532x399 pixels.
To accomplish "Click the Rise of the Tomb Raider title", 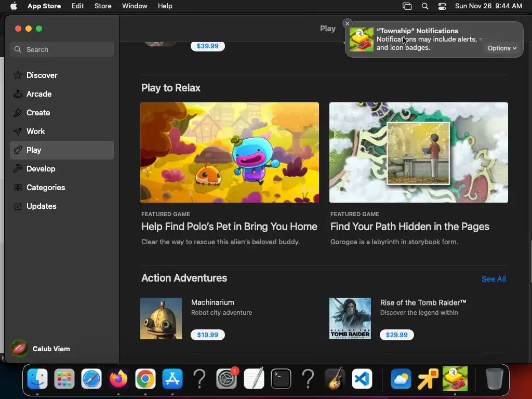I will pos(423,303).
